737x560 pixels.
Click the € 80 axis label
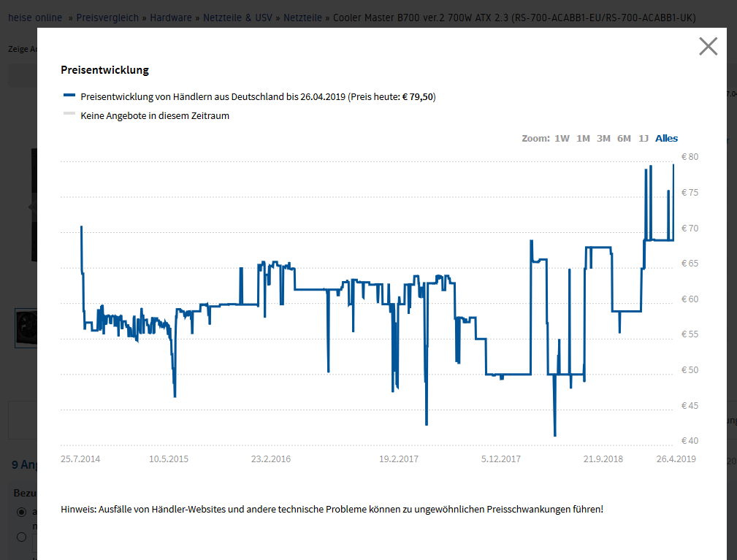tap(690, 157)
